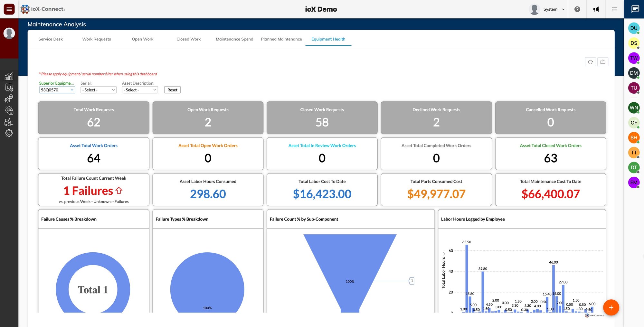
Task: Click the Open Work Requests card
Action: click(x=208, y=118)
